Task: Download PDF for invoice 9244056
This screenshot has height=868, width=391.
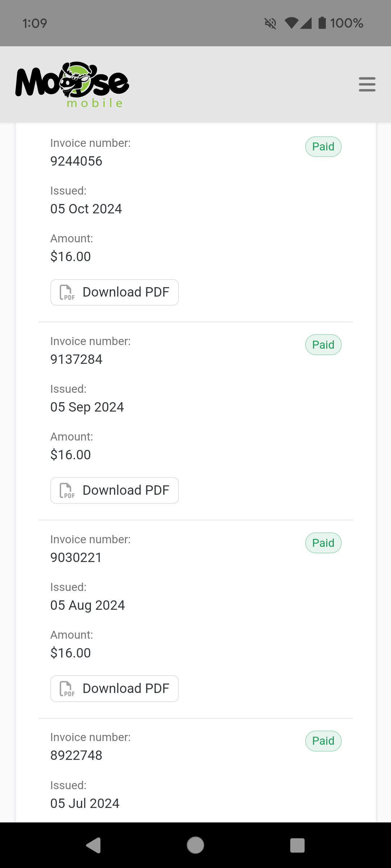Action: coord(114,292)
